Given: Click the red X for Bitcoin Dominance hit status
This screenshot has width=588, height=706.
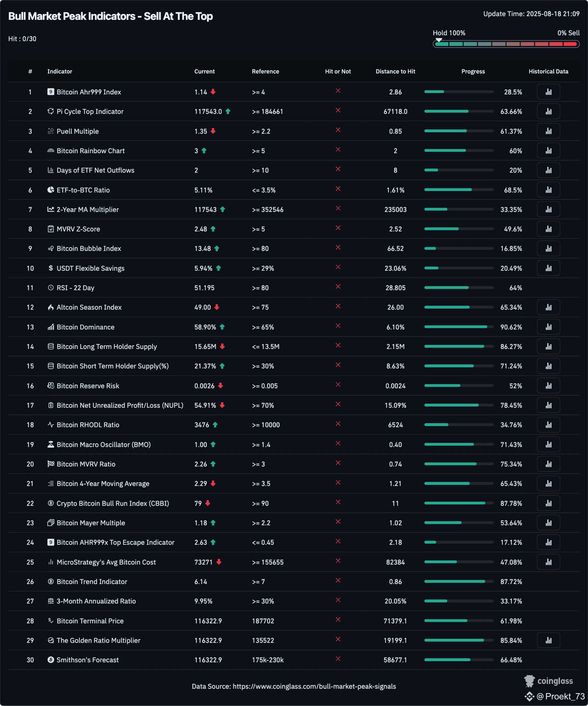Looking at the screenshot, I should 338,326.
